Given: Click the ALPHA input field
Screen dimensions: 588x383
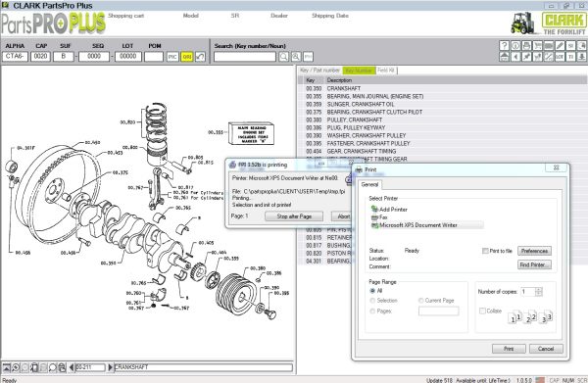Looking at the screenshot, I should tap(15, 57).
